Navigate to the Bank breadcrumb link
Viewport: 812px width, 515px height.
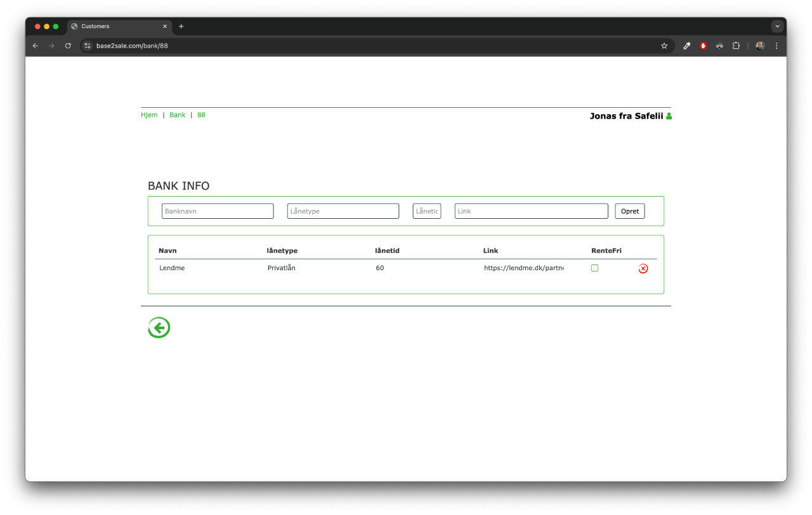[177, 115]
